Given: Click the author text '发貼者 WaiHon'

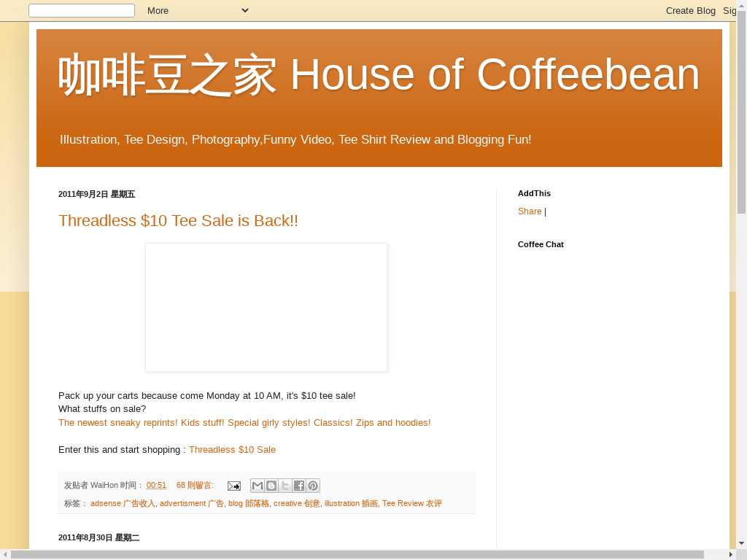Looking at the screenshot, I should (91, 485).
